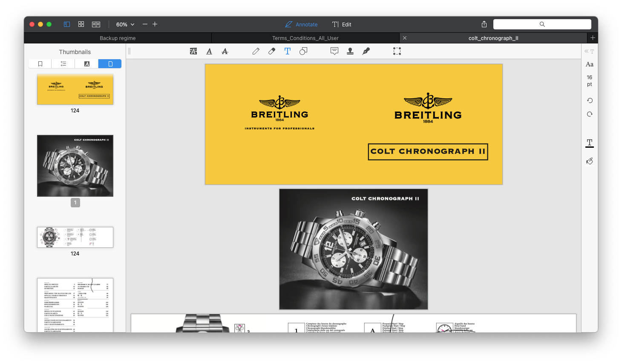Select the yellow Breitling cover thumbnail
The height and width of the screenshot is (364, 622).
tap(75, 89)
